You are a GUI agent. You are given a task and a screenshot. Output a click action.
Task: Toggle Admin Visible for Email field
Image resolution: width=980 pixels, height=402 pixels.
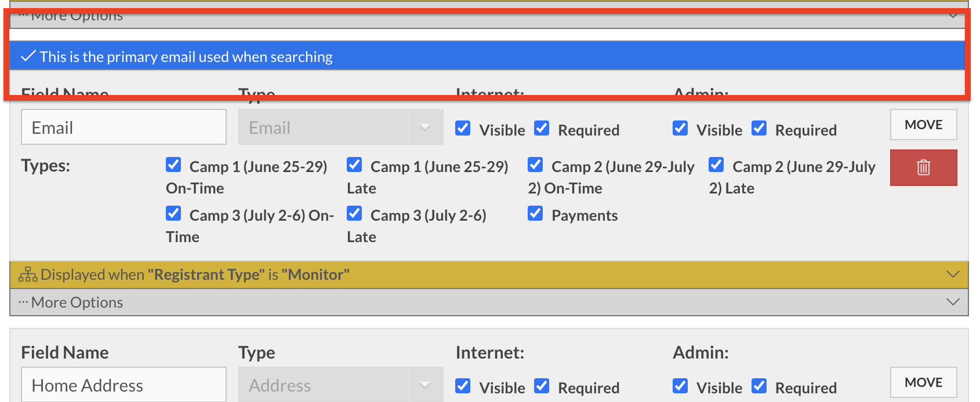pos(680,128)
